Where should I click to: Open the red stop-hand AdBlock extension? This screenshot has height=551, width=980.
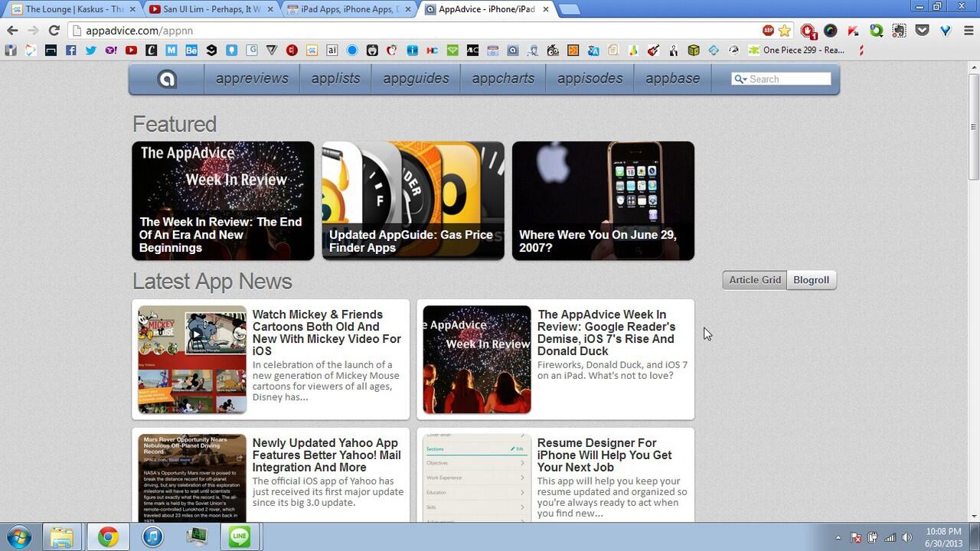coord(808,31)
